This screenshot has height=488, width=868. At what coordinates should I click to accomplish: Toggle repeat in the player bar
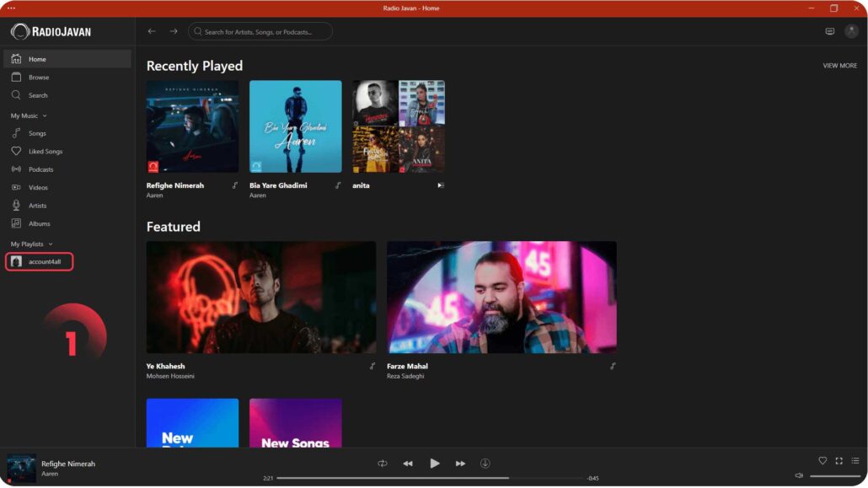pos(383,464)
